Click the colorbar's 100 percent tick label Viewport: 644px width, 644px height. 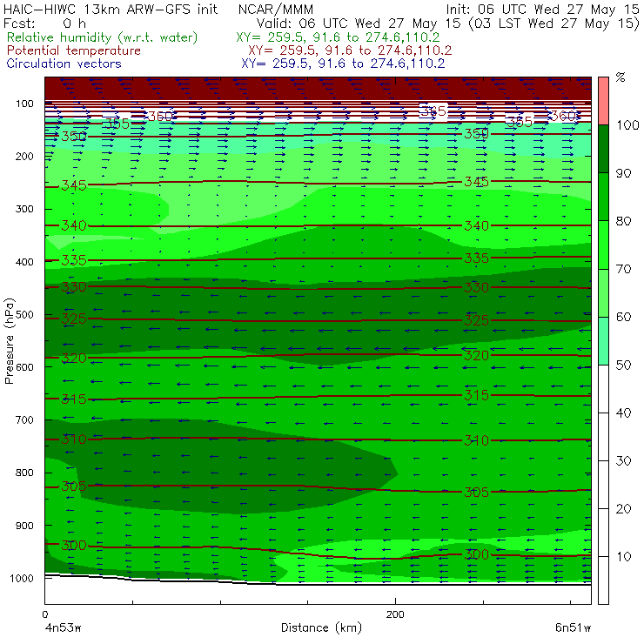[x=627, y=124]
